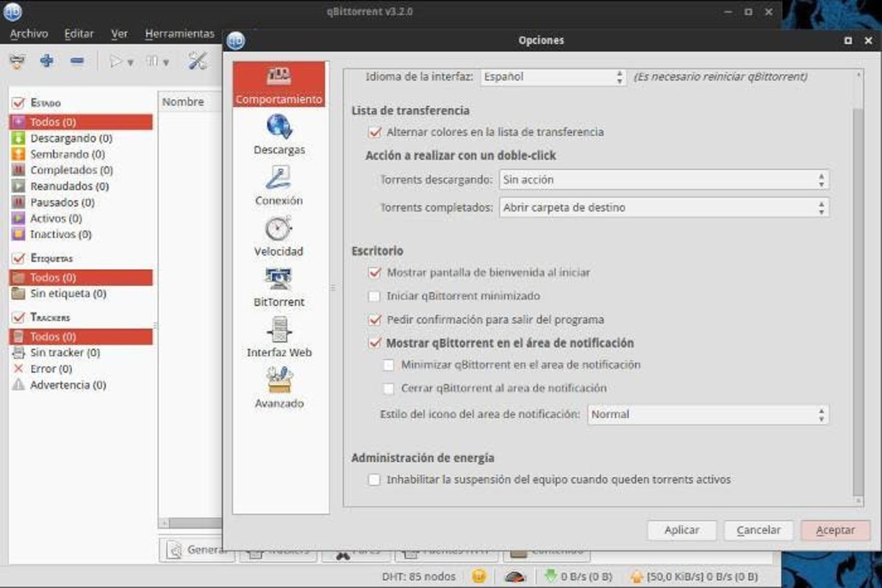Click the Cancelar button
The height and width of the screenshot is (588, 882).
(x=759, y=530)
